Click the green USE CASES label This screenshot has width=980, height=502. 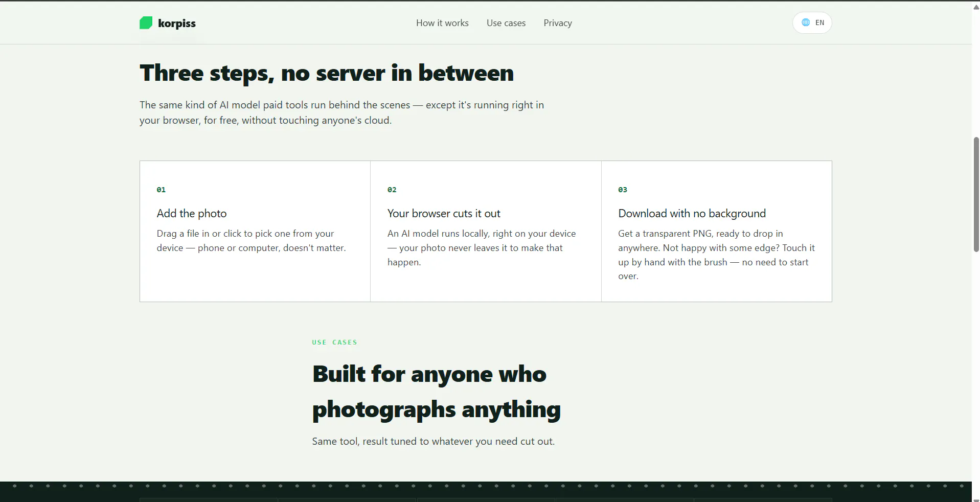[x=335, y=343]
